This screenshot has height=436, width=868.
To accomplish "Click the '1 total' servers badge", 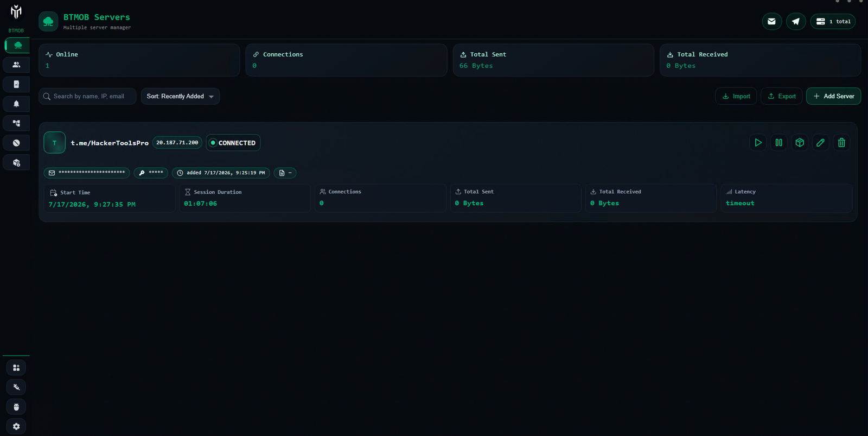I will [x=833, y=22].
